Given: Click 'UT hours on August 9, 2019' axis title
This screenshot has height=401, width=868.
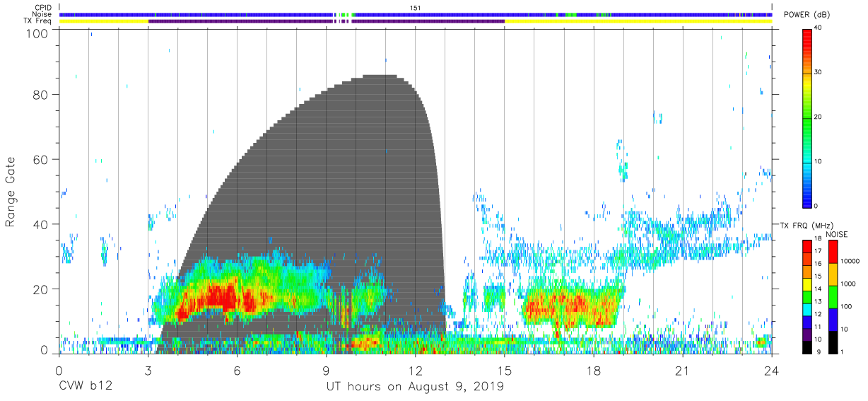Looking at the screenshot, I should coord(415,387).
